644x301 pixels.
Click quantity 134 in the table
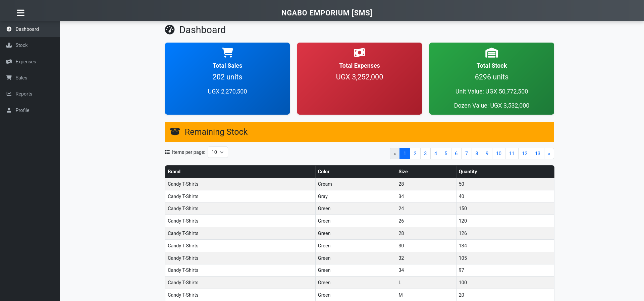coord(505,246)
